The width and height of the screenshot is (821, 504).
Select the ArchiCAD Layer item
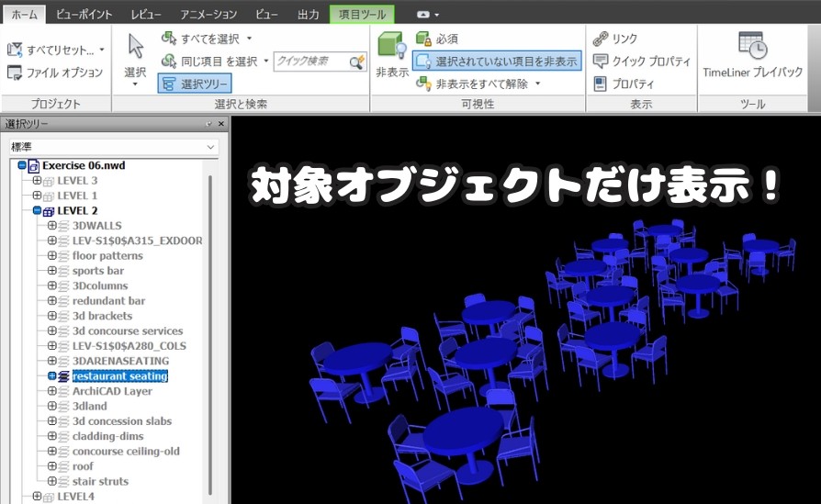point(112,391)
